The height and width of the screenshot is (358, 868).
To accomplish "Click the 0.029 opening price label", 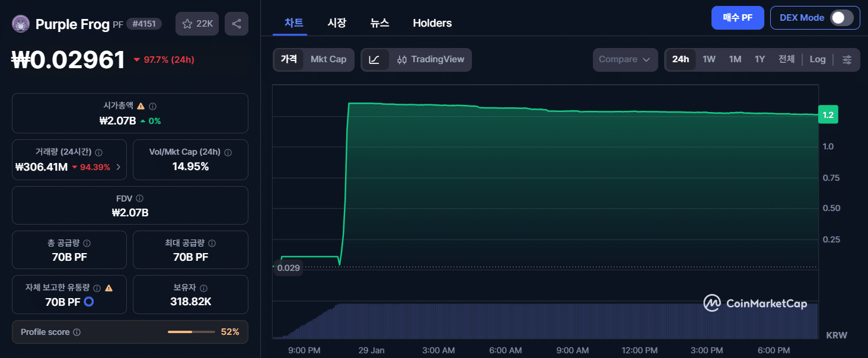I will click(x=289, y=268).
